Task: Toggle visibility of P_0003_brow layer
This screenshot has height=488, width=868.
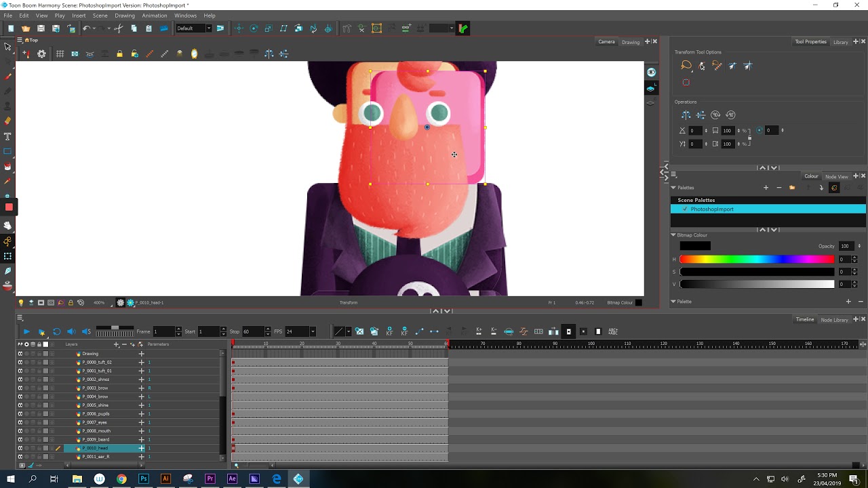Action: pyautogui.click(x=20, y=388)
